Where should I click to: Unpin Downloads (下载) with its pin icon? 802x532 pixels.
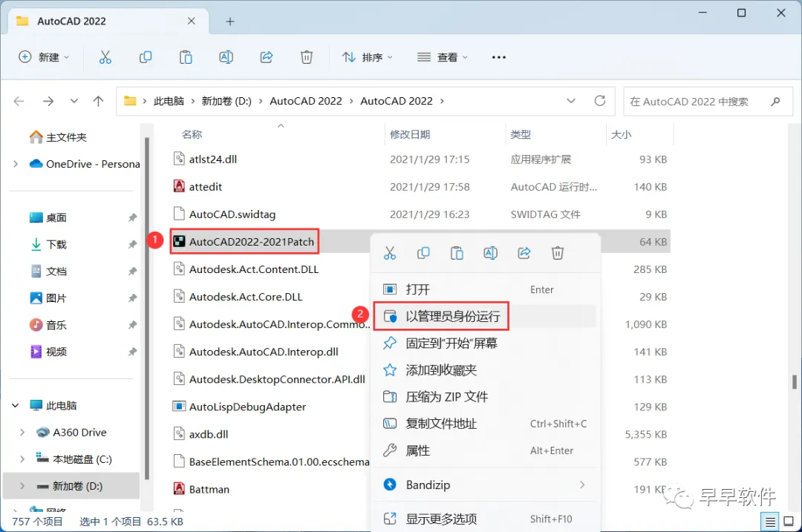click(x=132, y=244)
